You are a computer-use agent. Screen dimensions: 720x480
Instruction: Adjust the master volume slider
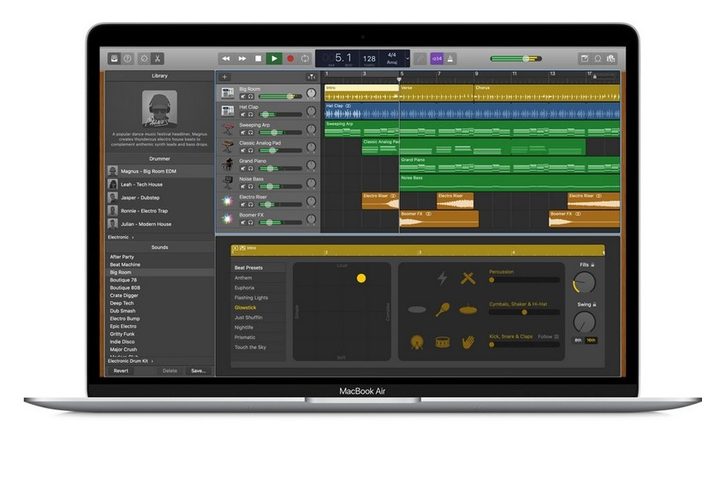(x=516, y=59)
